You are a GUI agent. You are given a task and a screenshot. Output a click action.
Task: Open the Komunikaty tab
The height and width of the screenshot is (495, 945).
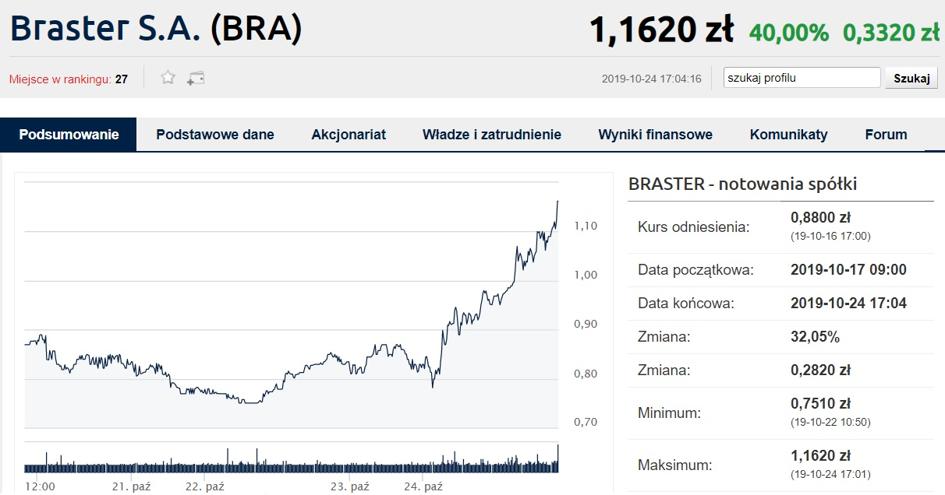(x=789, y=135)
